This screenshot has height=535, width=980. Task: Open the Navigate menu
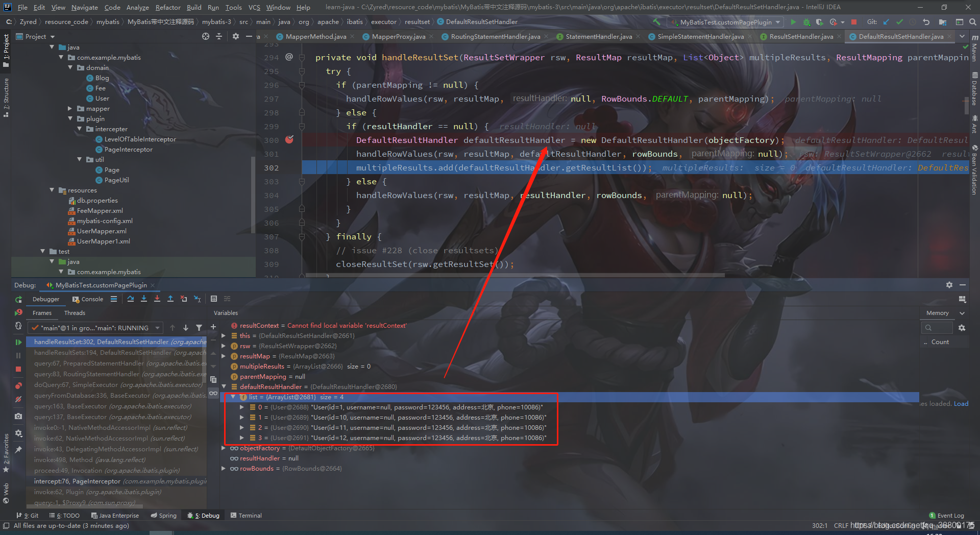[85, 7]
